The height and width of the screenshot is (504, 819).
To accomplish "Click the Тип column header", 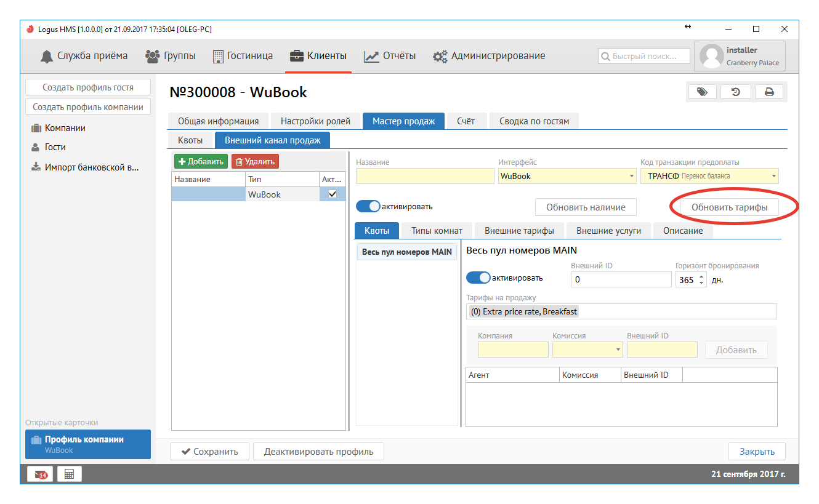I will [x=282, y=179].
